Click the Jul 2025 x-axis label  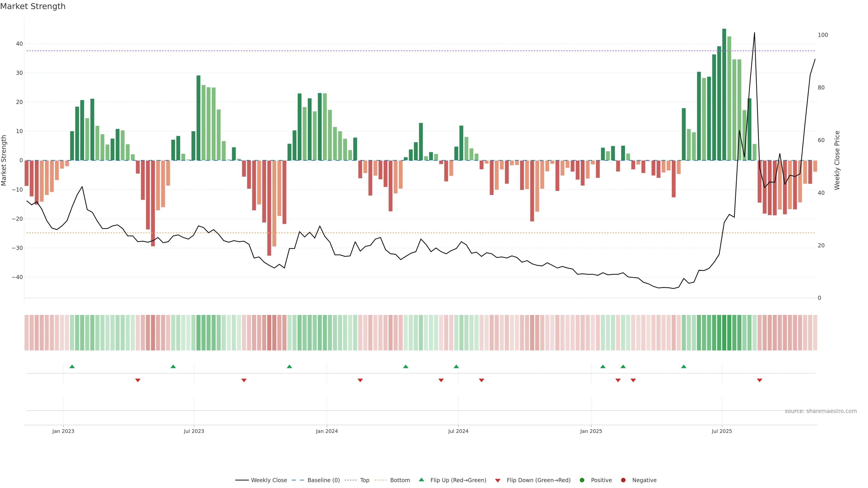coord(722,431)
